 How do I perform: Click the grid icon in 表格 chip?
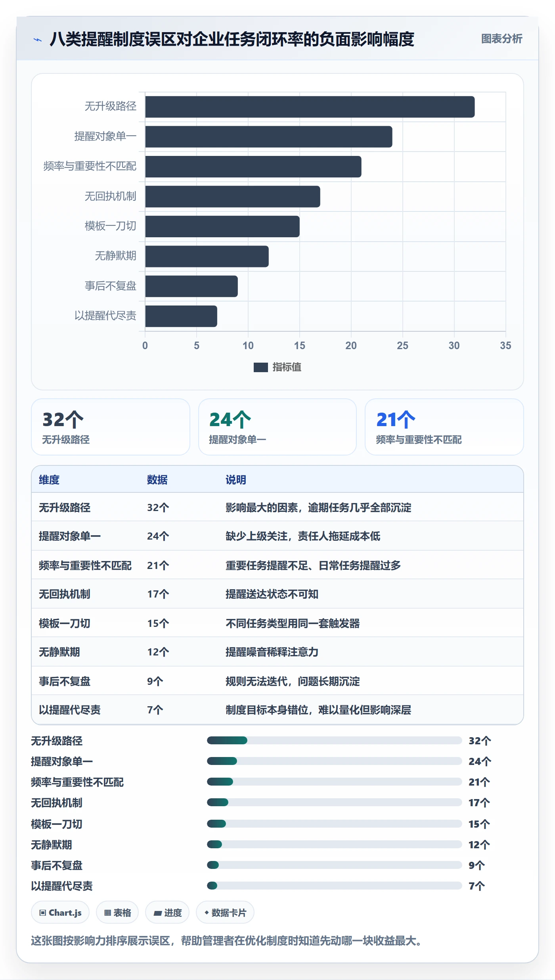tap(107, 913)
